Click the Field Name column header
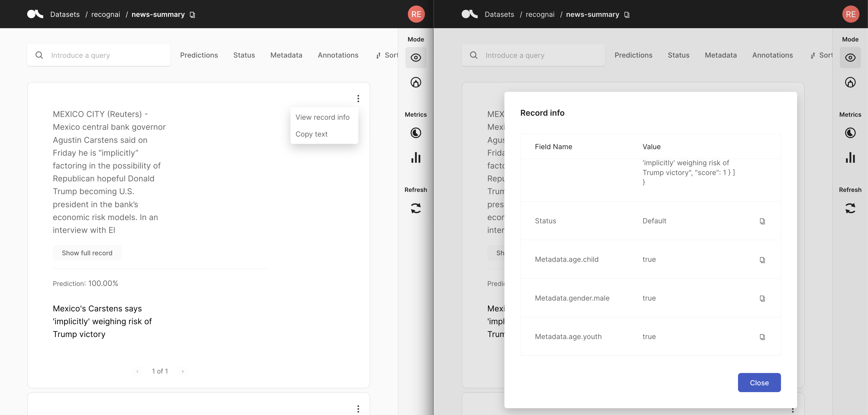The height and width of the screenshot is (415, 868). point(553,147)
